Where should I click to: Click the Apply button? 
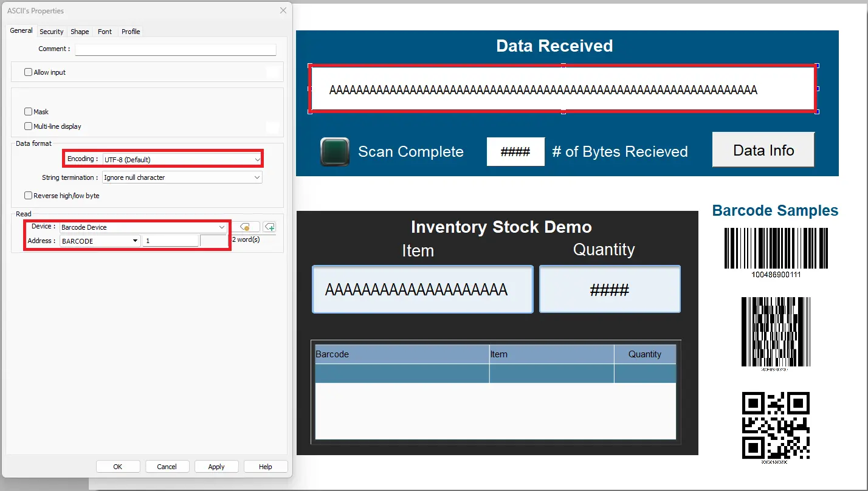tap(216, 466)
